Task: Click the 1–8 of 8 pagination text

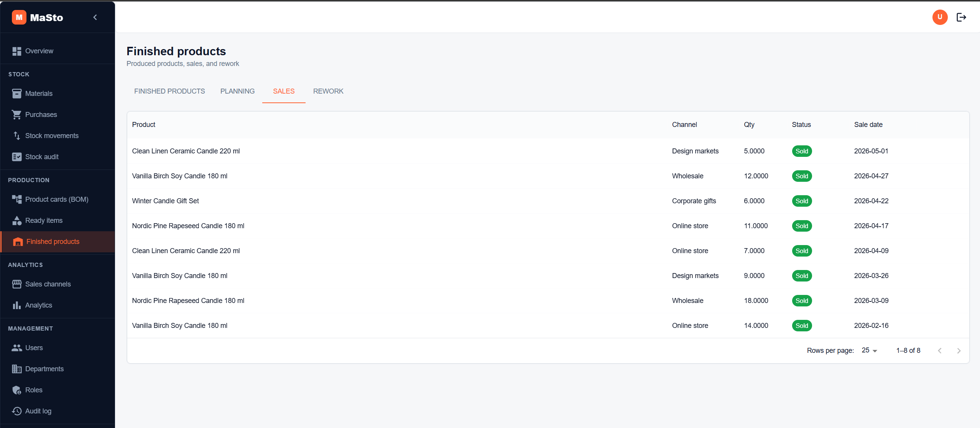Action: 908,351
